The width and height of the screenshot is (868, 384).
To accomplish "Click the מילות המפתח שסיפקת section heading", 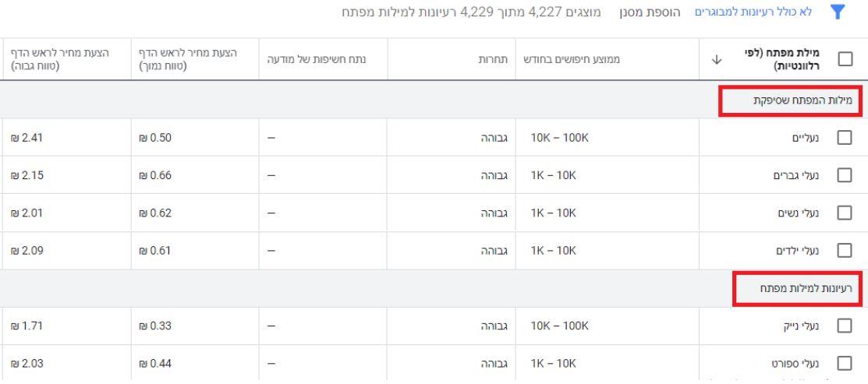I will (x=802, y=100).
